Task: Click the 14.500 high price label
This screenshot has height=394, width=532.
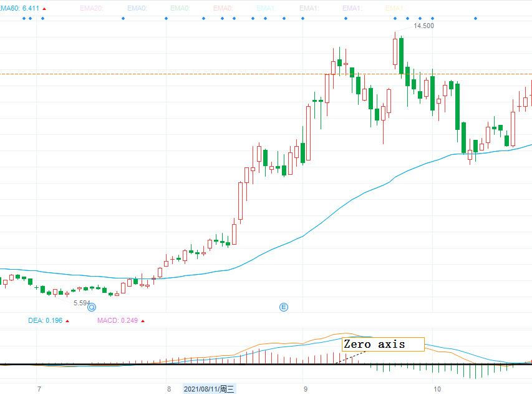Action: coord(423,26)
